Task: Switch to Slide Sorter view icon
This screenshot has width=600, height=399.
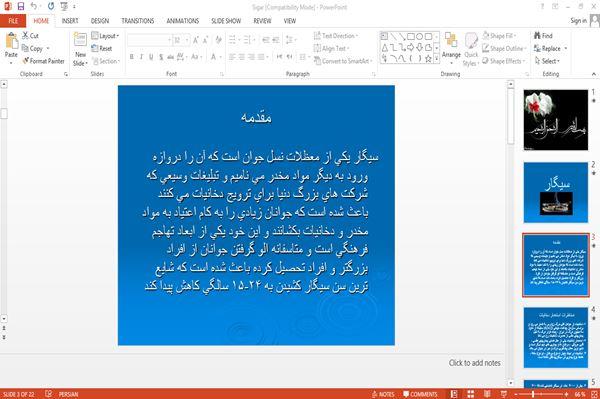Action: [x=470, y=394]
